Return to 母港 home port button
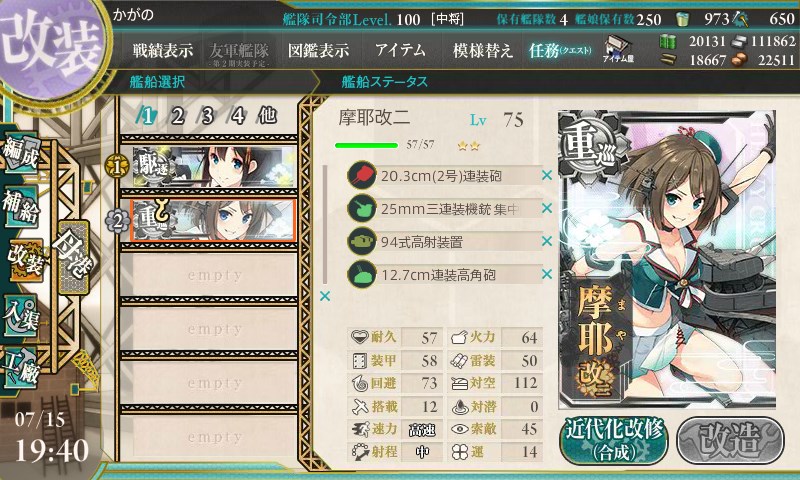800x480 pixels. click(x=73, y=258)
